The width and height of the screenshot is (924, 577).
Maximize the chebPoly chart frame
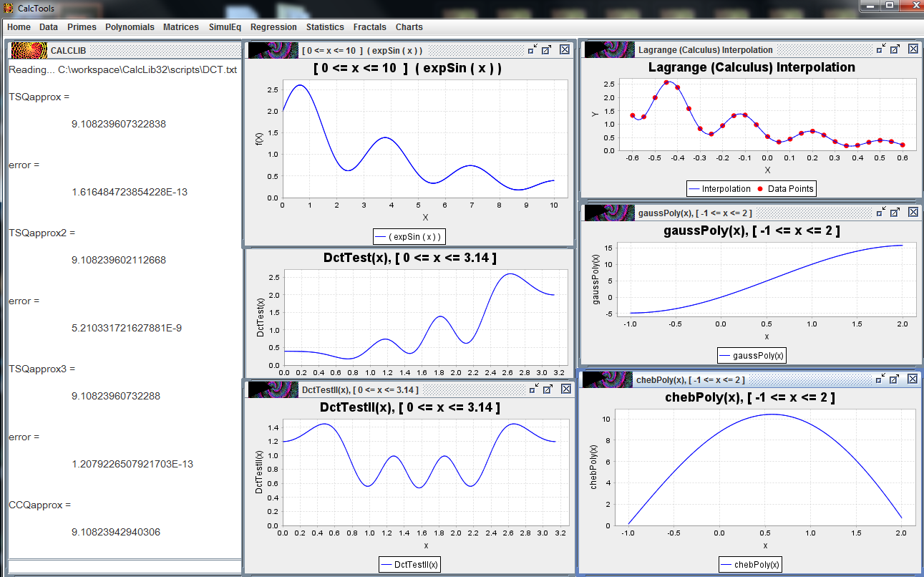pyautogui.click(x=895, y=379)
